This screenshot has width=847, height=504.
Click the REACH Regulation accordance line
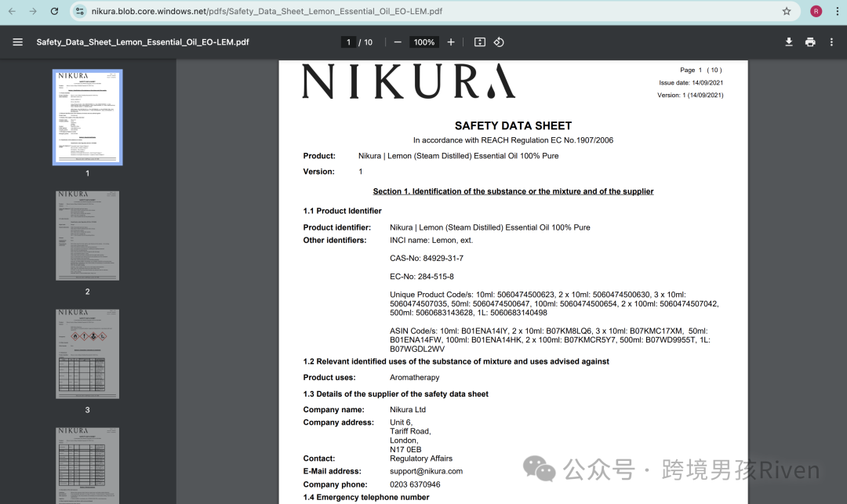point(513,140)
